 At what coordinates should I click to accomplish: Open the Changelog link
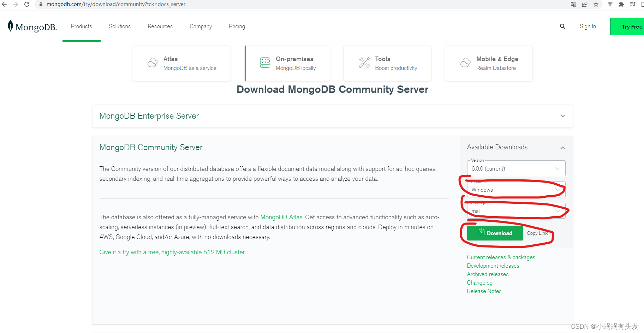point(479,283)
